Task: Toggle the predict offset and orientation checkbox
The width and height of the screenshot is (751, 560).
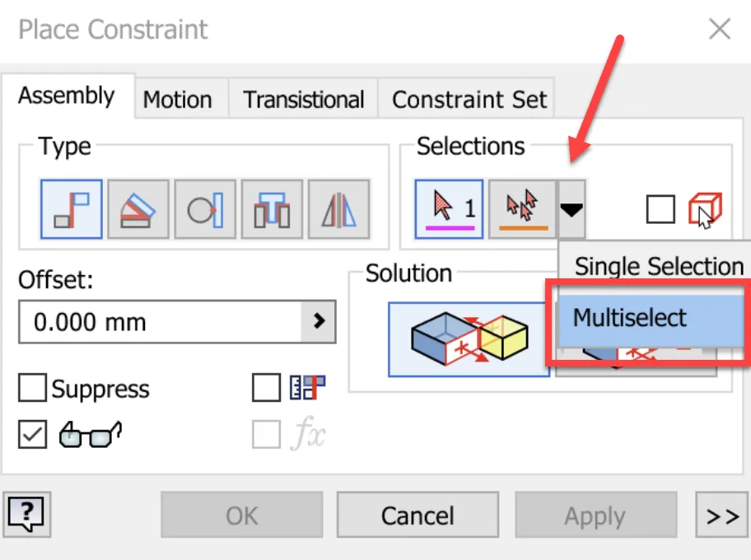Action: [266, 388]
